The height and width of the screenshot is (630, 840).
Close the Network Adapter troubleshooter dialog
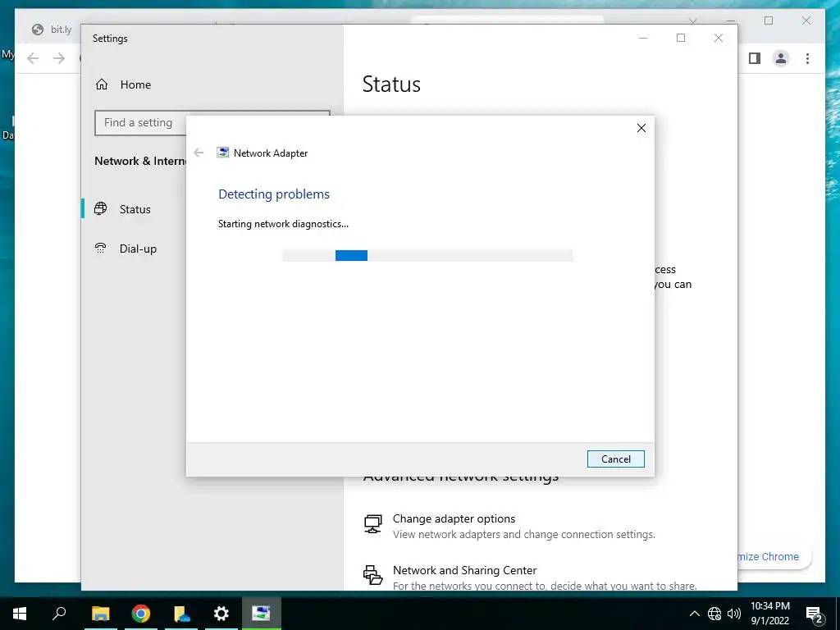[x=641, y=128]
